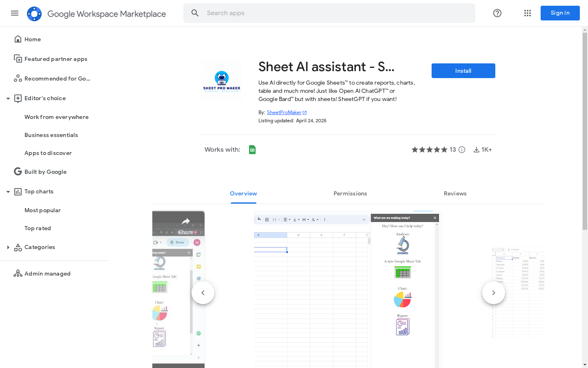
Task: Switch to the Overview tab
Action: (243, 194)
